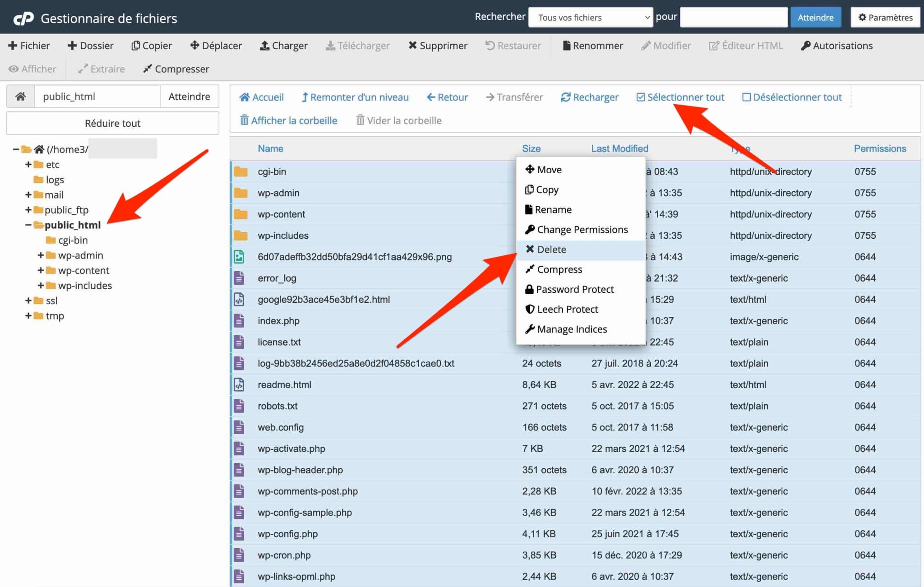Open Afficher la corbeille
924x587 pixels.
point(288,120)
